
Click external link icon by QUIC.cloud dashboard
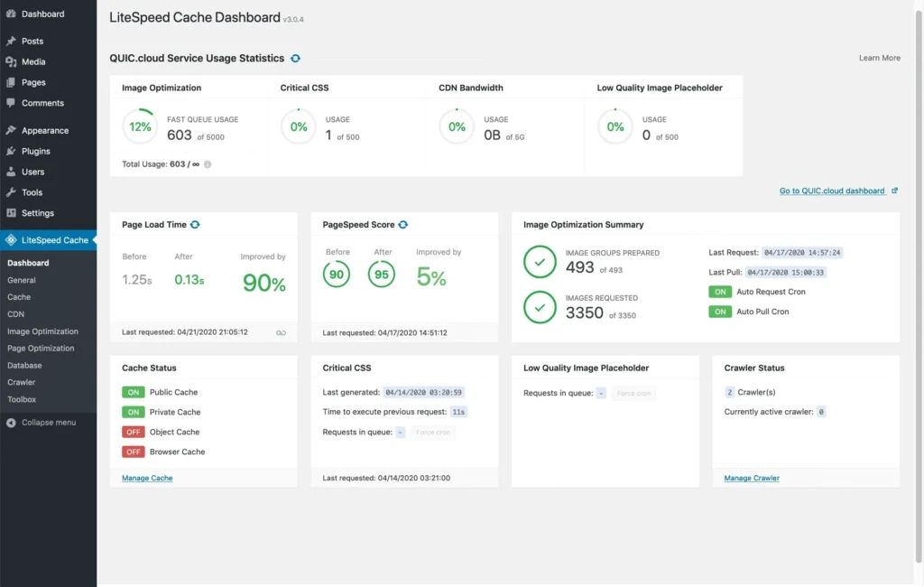click(894, 191)
